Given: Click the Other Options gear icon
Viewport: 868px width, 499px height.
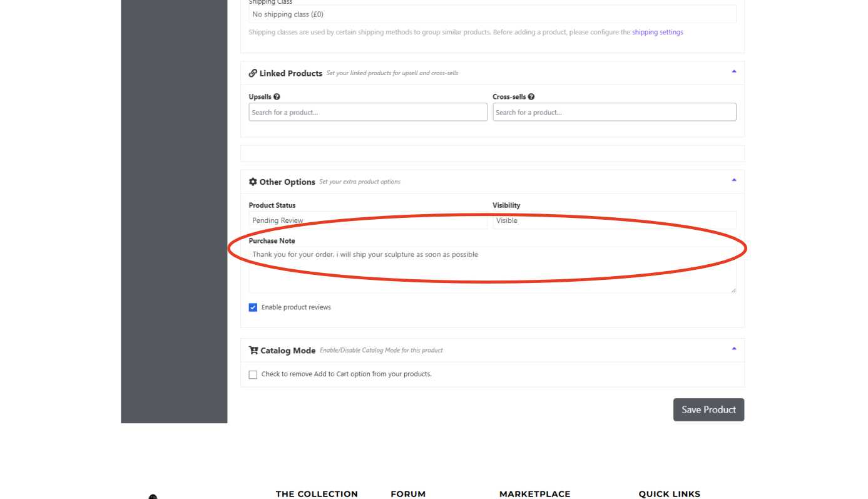Looking at the screenshot, I should pyautogui.click(x=253, y=182).
